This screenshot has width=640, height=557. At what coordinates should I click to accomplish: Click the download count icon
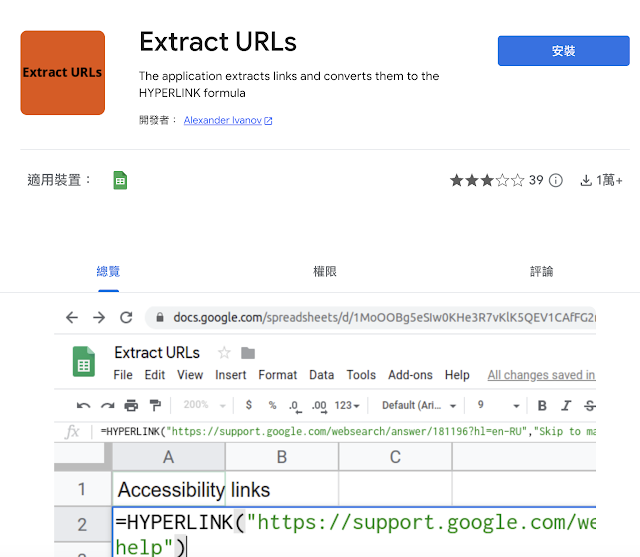586,180
